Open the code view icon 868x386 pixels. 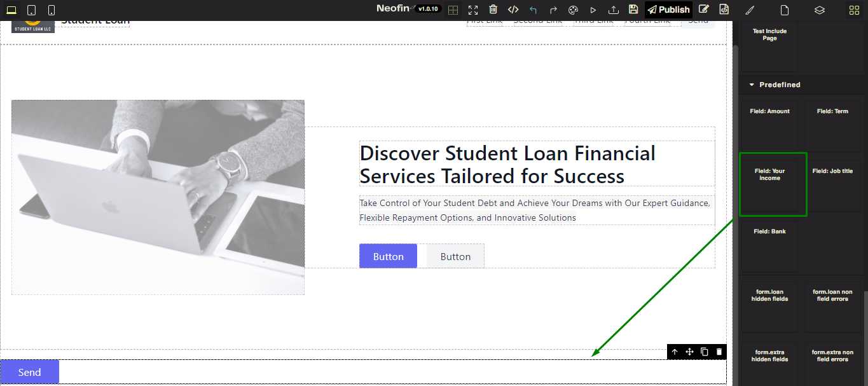(x=513, y=10)
